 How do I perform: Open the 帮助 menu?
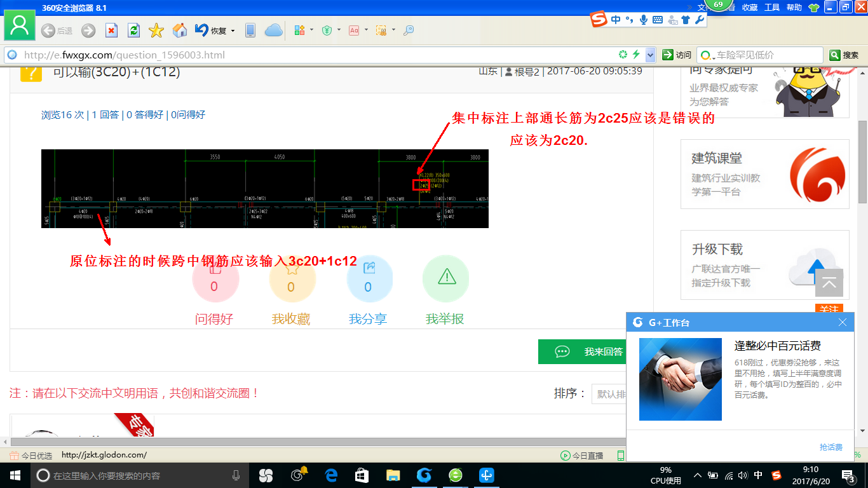(x=794, y=7)
